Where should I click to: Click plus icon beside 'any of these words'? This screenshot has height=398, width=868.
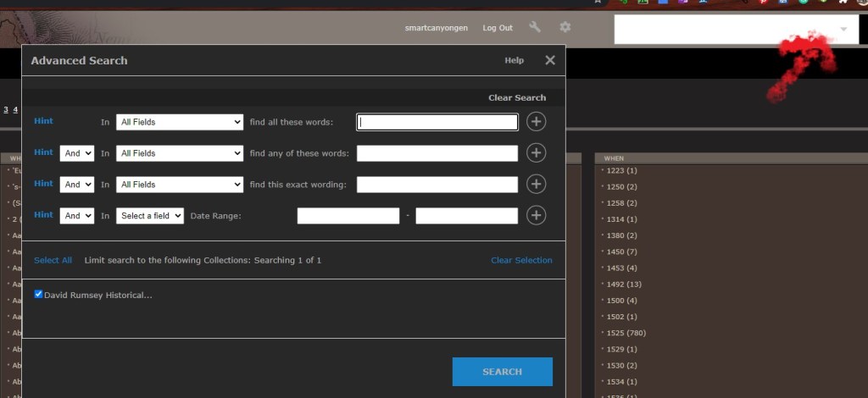[x=536, y=153]
